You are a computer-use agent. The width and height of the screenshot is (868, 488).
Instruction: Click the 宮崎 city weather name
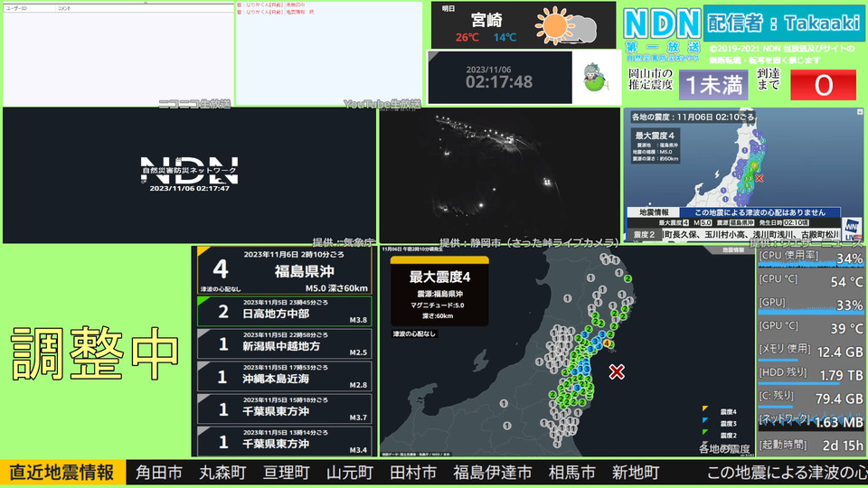pyautogui.click(x=486, y=21)
